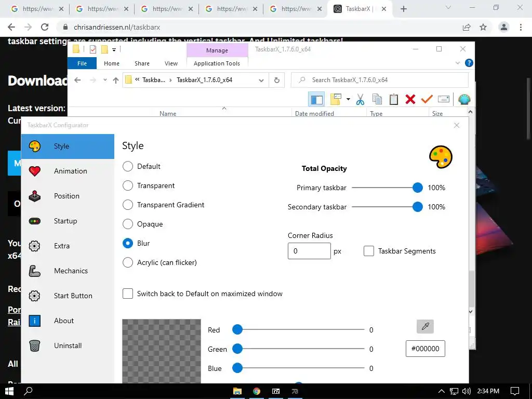The image size is (532, 399).
Task: Open the About info icon
Action: tap(35, 321)
